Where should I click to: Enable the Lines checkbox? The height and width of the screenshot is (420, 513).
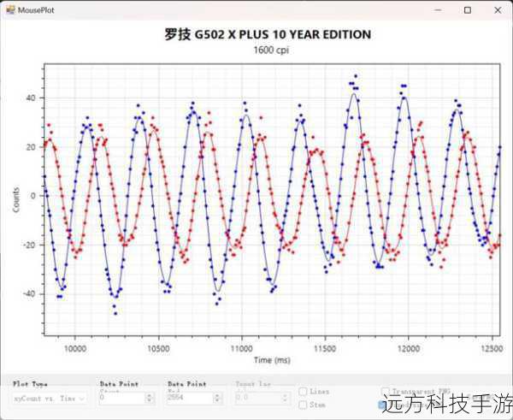point(303,392)
